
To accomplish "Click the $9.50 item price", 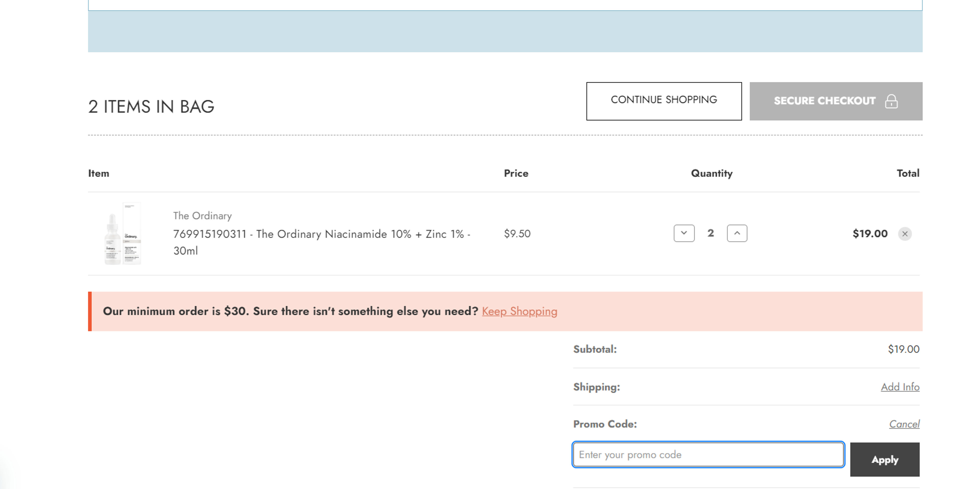I will 517,233.
